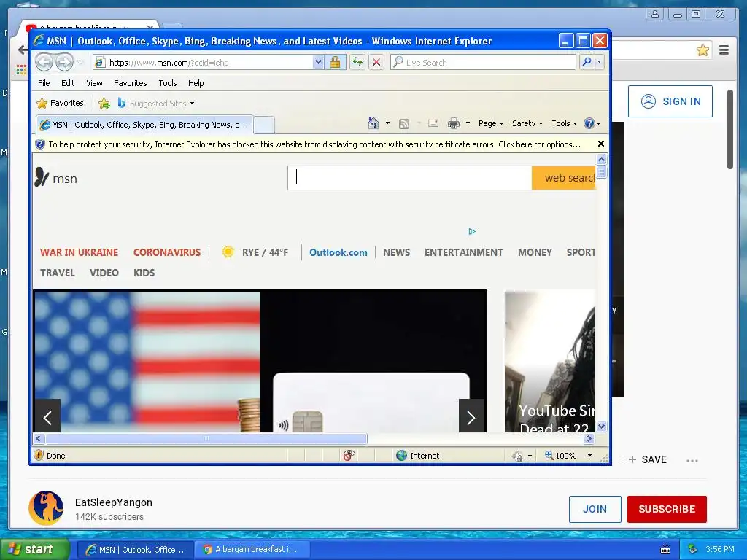Print the page with printer icon

(454, 123)
